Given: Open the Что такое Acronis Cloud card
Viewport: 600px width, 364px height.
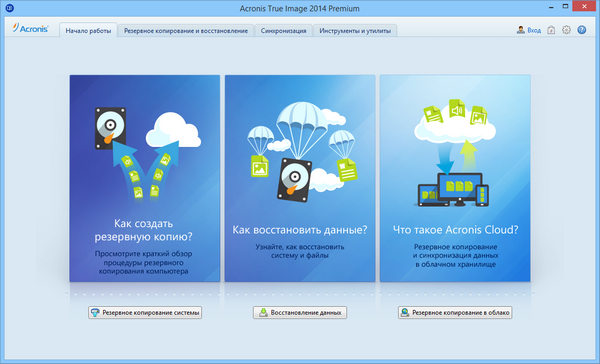Looking at the screenshot, I should point(455,178).
